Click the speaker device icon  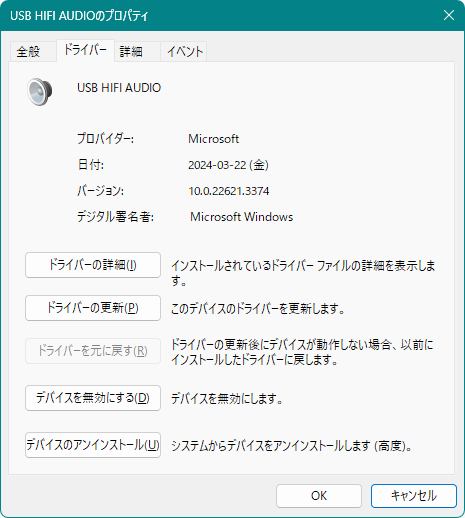[x=40, y=92]
